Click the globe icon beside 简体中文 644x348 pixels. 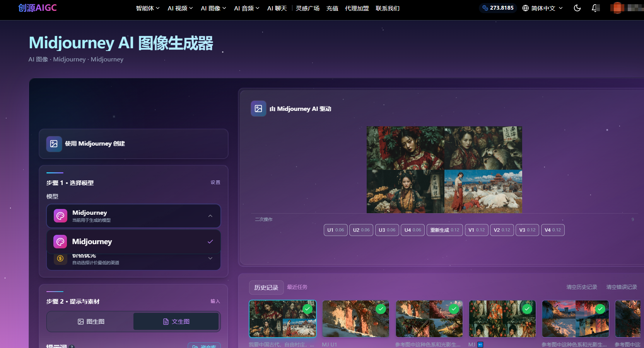point(525,8)
